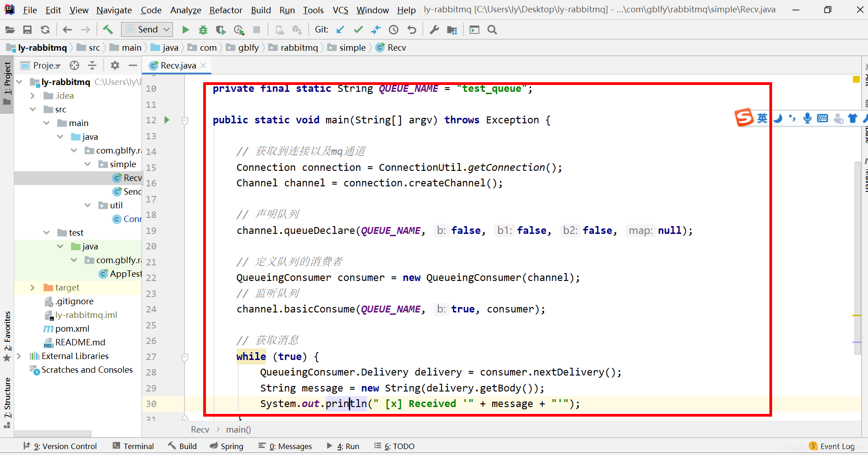Open the Project view selector dropdown

tap(47, 65)
